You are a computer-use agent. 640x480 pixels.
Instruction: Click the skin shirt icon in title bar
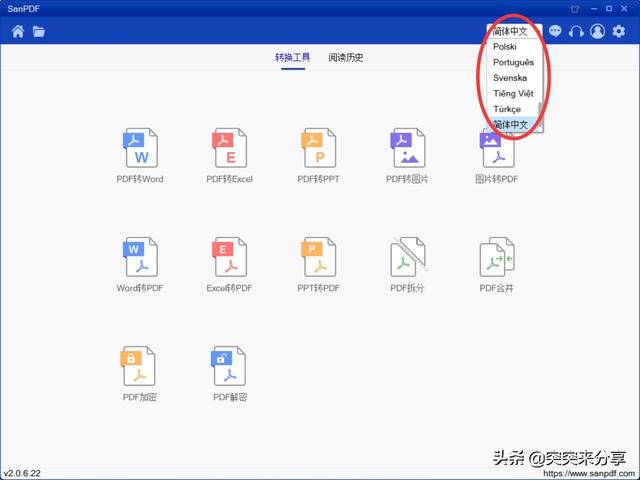(575, 9)
